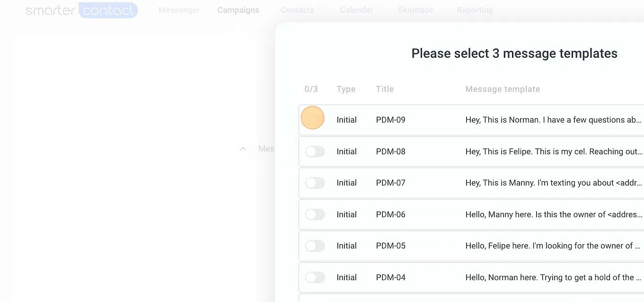Click the Message template column header
Image resolution: width=644 pixels, height=302 pixels.
[x=503, y=89]
